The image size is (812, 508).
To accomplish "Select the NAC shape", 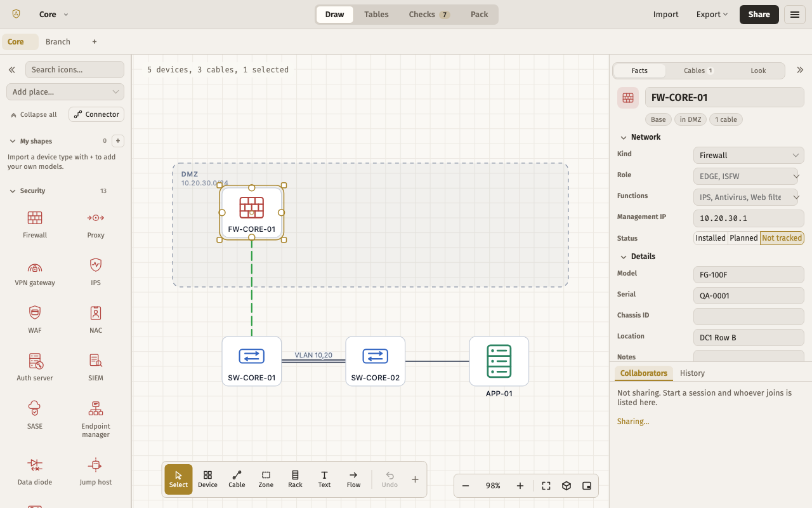I will [96, 320].
